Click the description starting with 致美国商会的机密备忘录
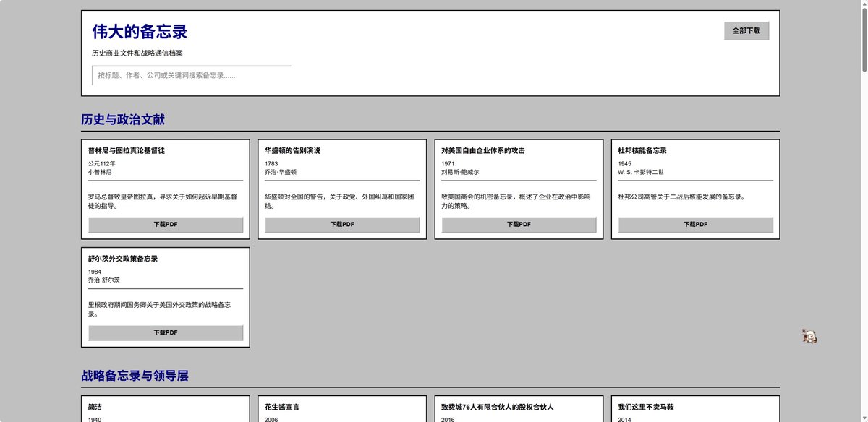This screenshot has height=422, width=868. [x=516, y=201]
